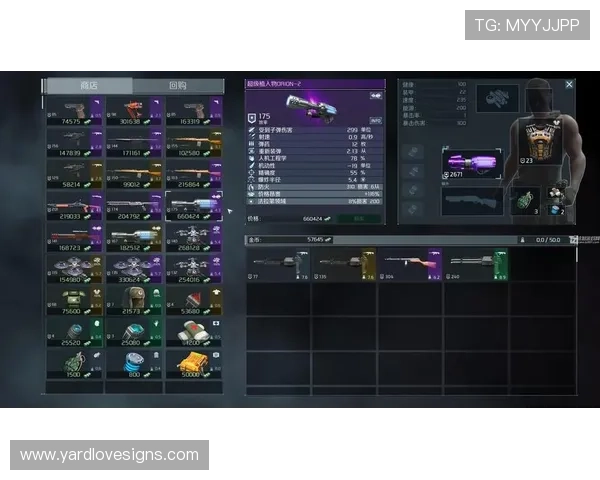This screenshot has height=480, width=600.
Task: Close the character equipment panel
Action: [x=569, y=85]
